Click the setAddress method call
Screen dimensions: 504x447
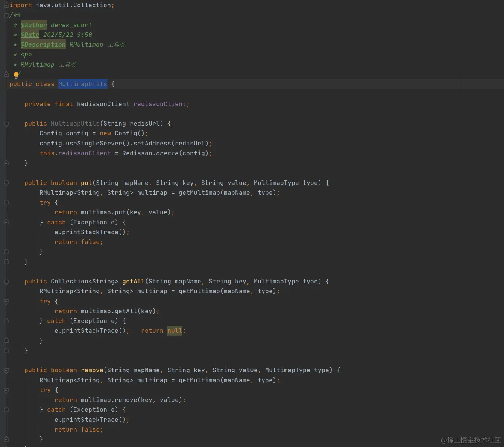(x=152, y=143)
